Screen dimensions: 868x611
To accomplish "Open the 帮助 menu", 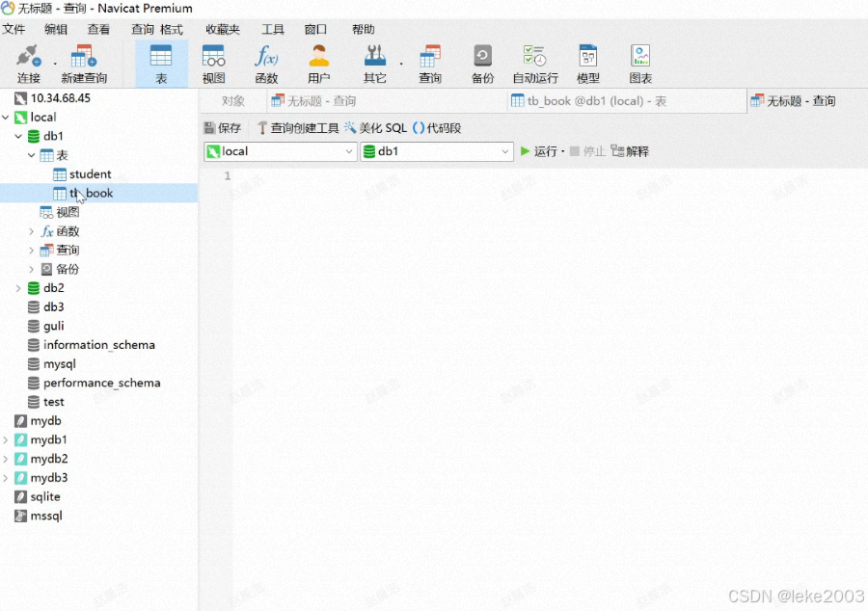I will [364, 29].
